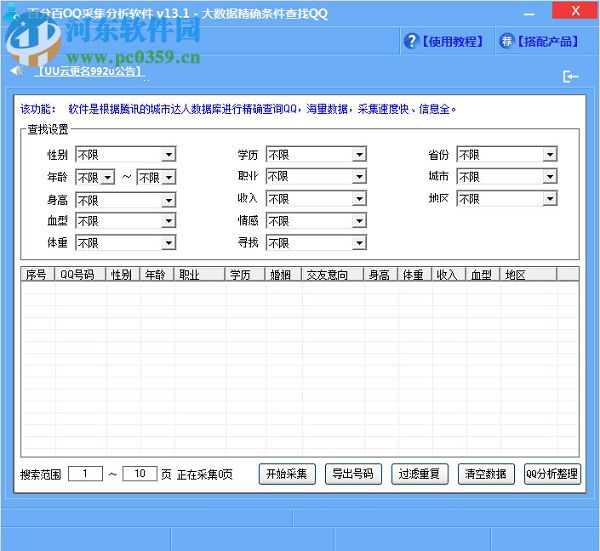Click the 开始采集 button
This screenshot has height=551, width=600.
(x=287, y=474)
